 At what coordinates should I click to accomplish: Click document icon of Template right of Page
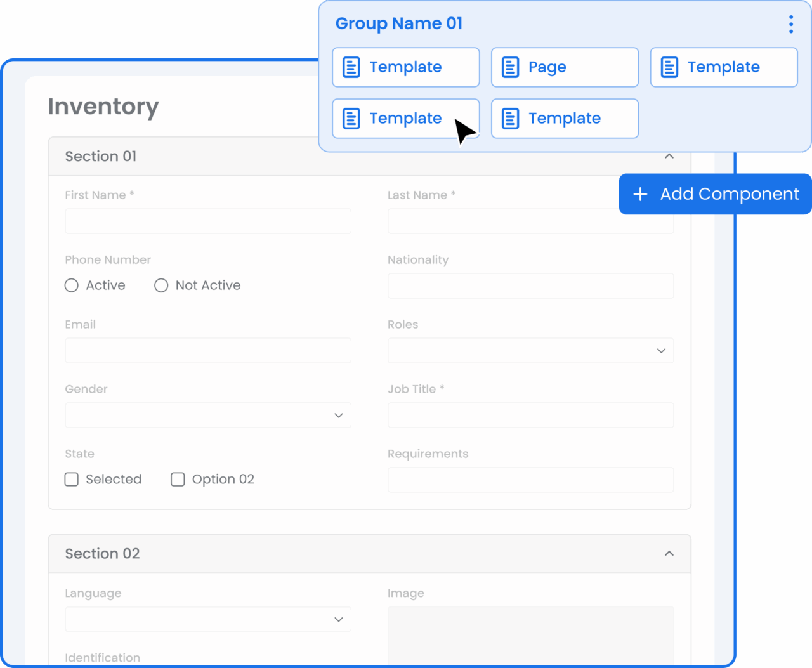click(x=669, y=67)
